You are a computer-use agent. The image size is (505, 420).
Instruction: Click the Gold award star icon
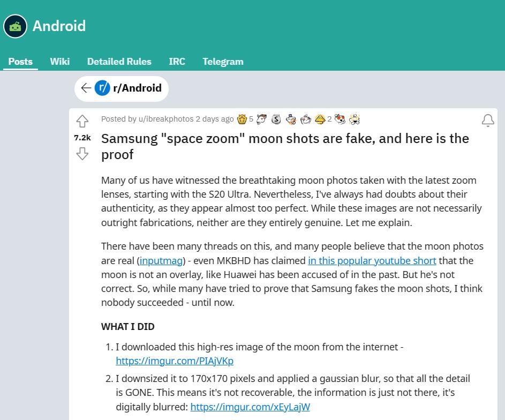pyautogui.click(x=242, y=119)
